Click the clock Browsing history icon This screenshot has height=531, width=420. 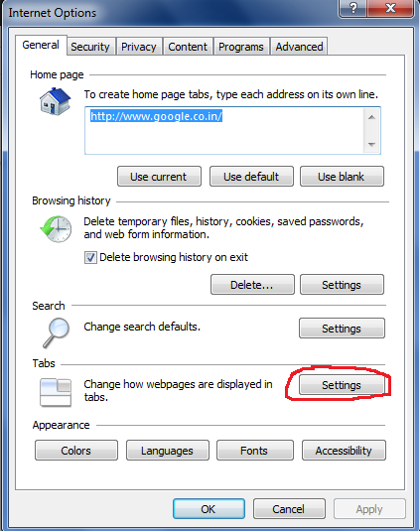click(x=56, y=228)
